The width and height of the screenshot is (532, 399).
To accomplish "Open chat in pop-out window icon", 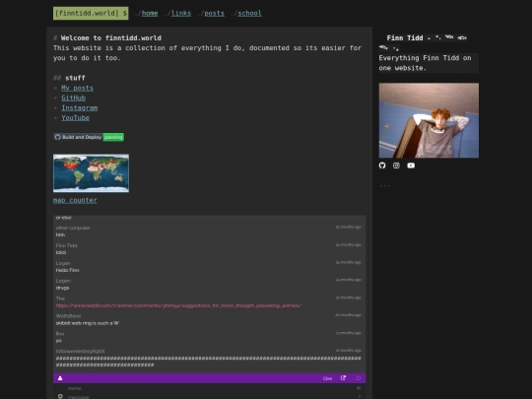I will (343, 378).
